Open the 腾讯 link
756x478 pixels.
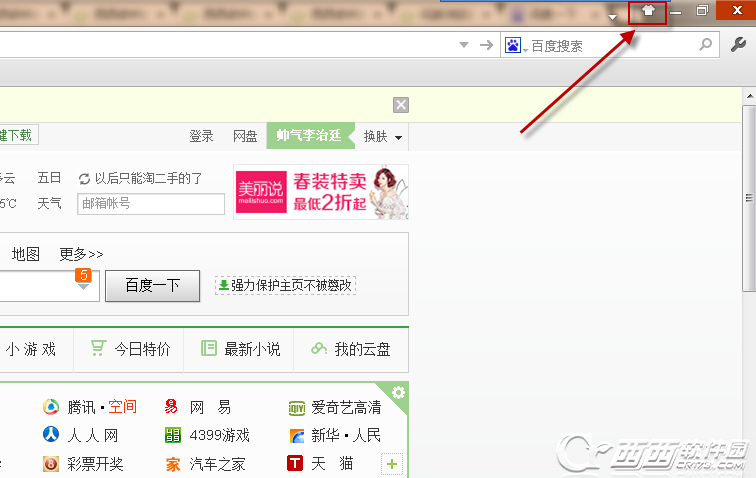pyautogui.click(x=81, y=408)
